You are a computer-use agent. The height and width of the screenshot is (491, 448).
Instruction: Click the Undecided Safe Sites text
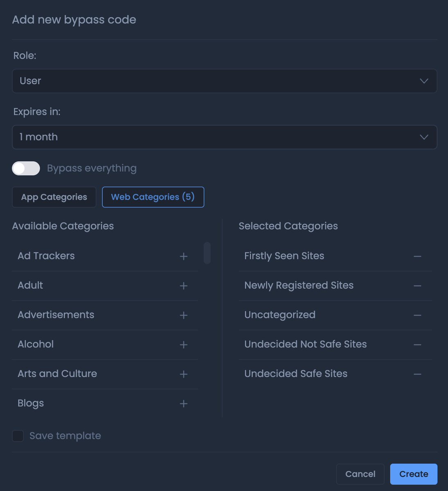click(296, 374)
